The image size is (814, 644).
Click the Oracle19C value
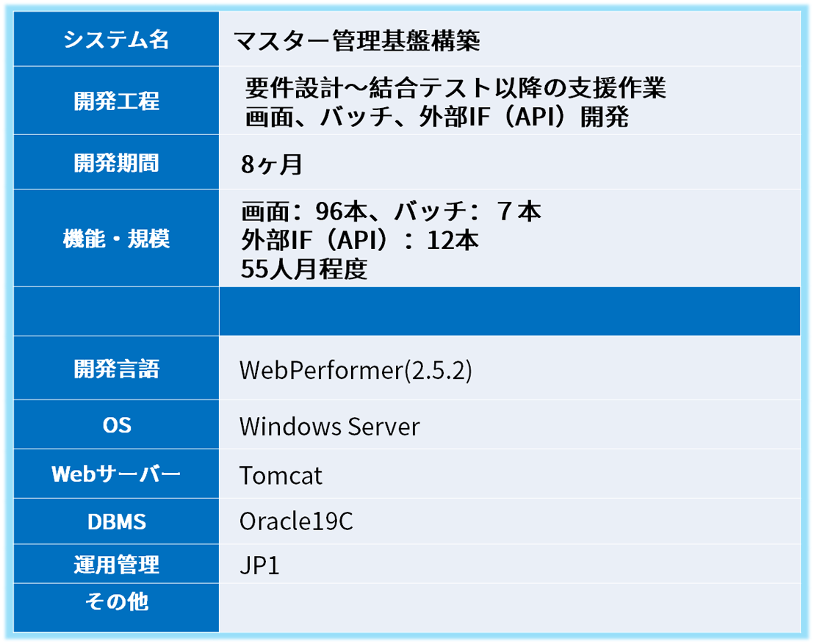[296, 521]
